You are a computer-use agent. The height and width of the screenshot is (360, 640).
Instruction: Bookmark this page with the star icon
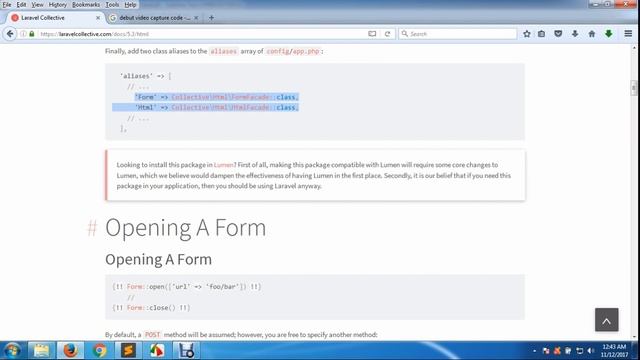[x=527, y=34]
